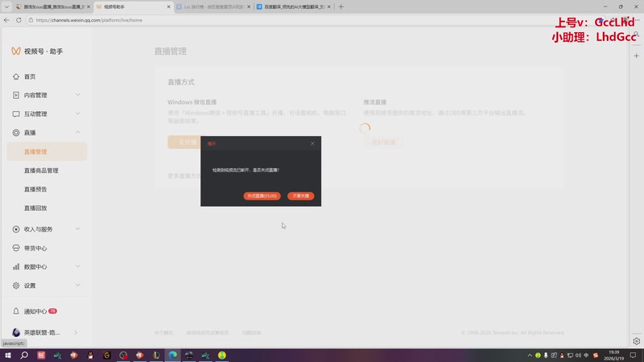Collapse the 直播 section chevron
The image size is (644, 362).
tap(77, 133)
